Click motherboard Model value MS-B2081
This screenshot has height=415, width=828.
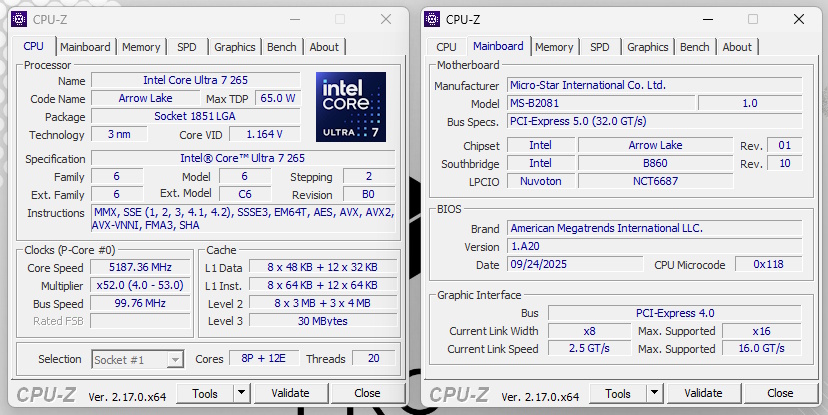point(601,103)
